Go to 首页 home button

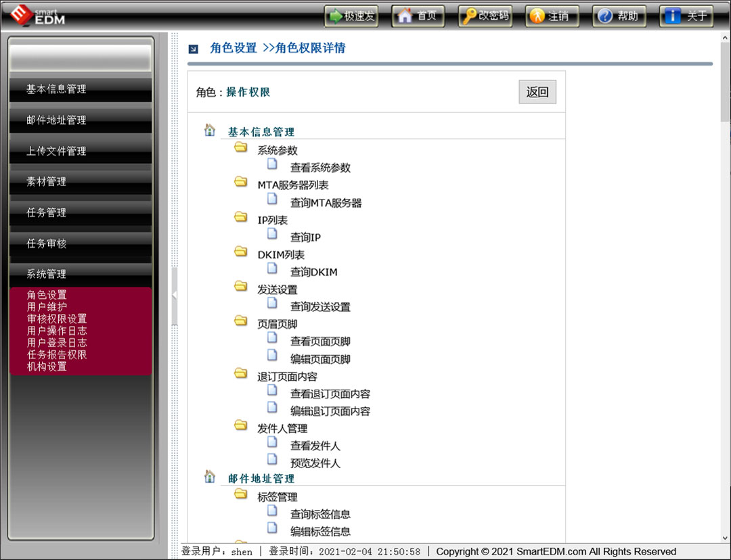(x=418, y=16)
